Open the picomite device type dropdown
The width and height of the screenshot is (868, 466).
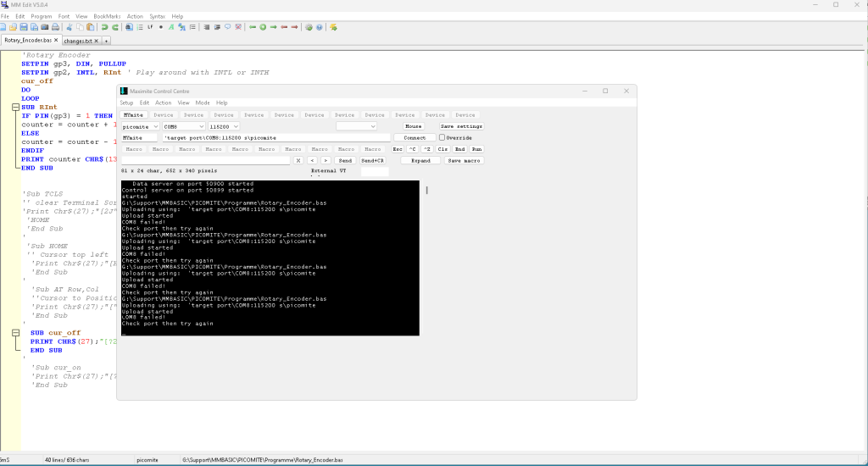point(155,126)
